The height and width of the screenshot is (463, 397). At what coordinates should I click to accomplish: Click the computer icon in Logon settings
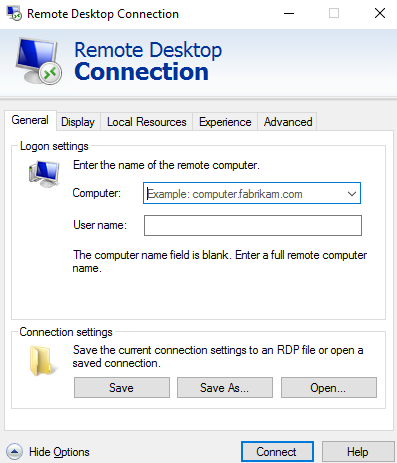[x=44, y=174]
